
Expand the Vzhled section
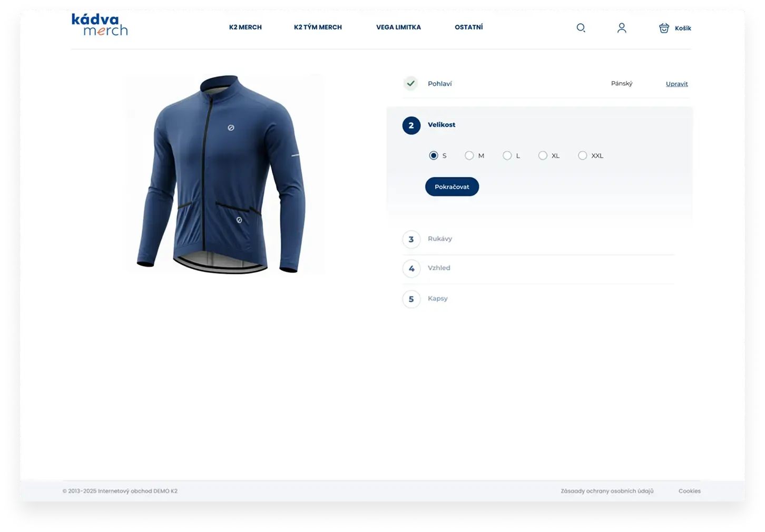tap(439, 268)
